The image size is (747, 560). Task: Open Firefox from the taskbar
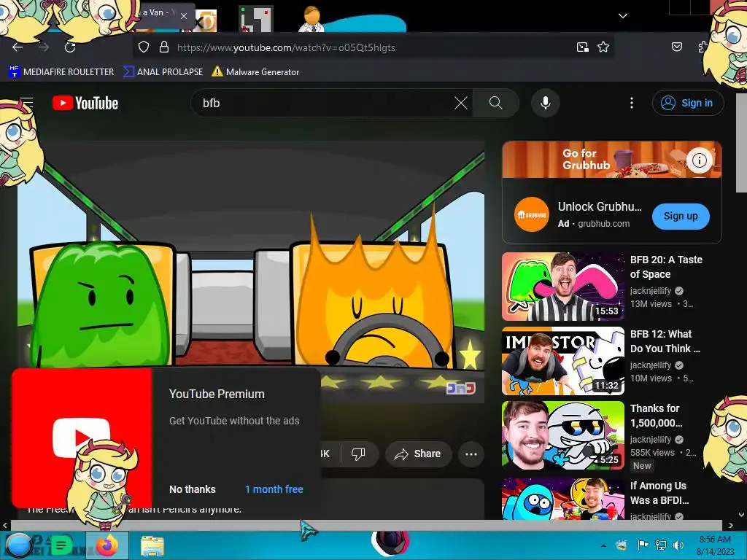[107, 545]
